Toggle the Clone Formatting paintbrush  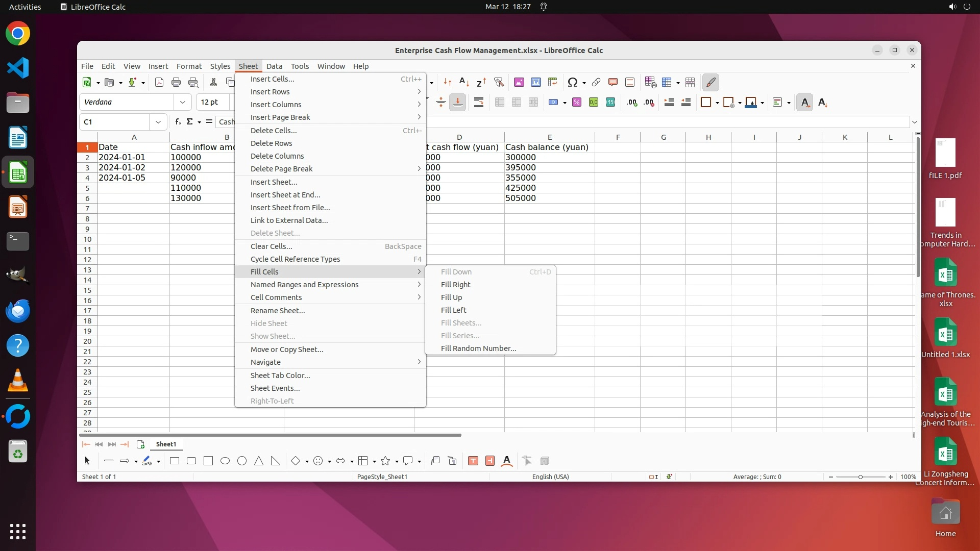pyautogui.click(x=710, y=82)
